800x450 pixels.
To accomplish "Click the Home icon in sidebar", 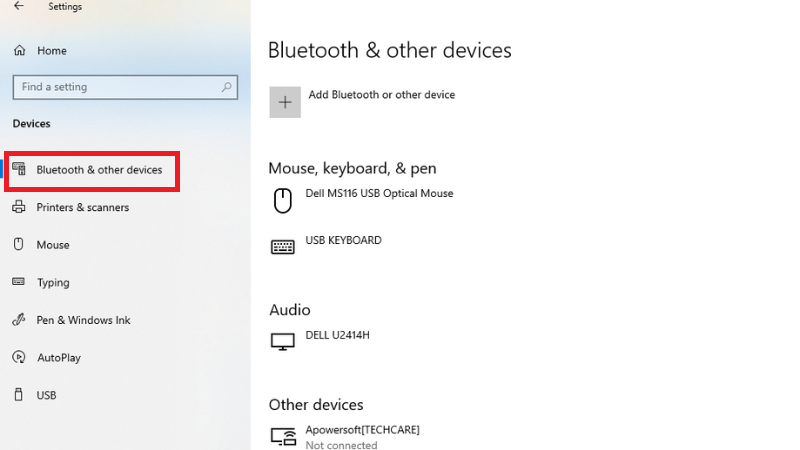I will coord(19,50).
